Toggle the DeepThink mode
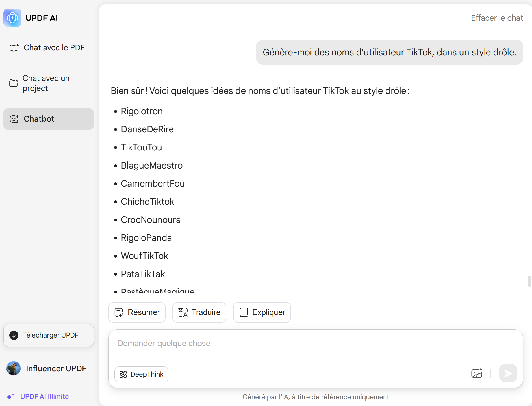The width and height of the screenshot is (532, 406). pos(141,374)
